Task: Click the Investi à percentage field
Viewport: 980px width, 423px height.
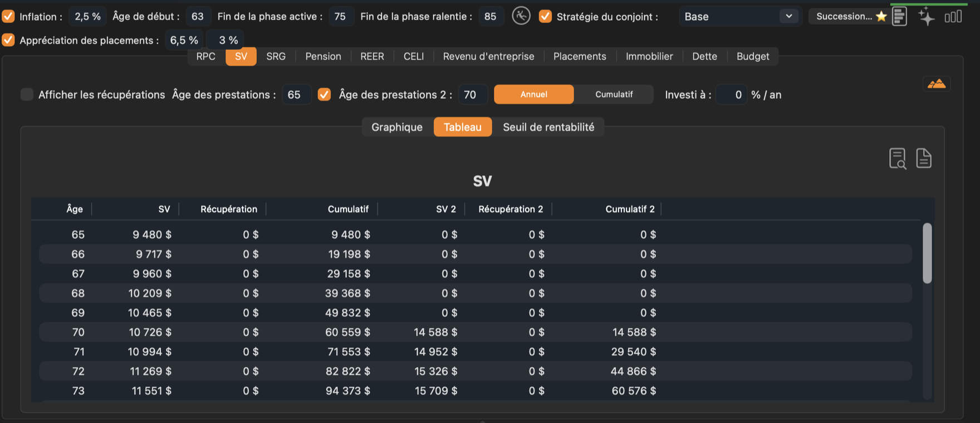Action: pos(731,95)
